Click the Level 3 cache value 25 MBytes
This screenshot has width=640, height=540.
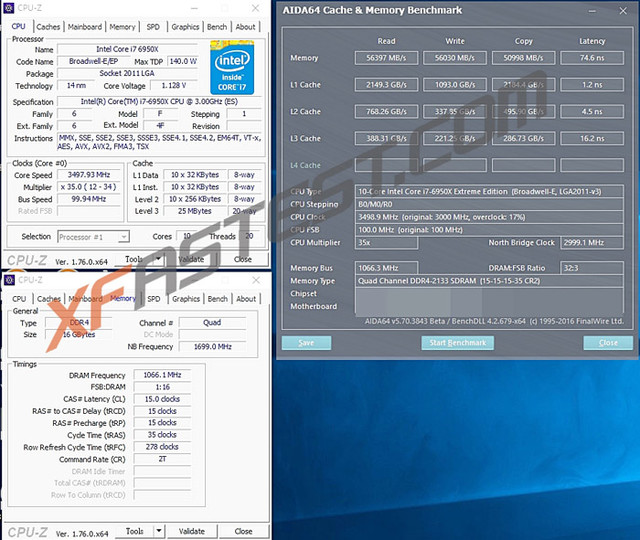[195, 211]
